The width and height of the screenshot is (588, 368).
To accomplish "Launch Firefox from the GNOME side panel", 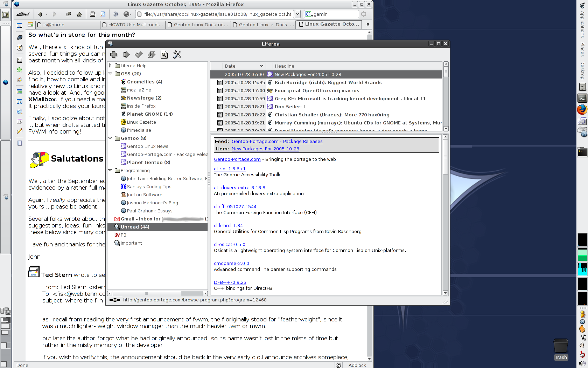I will (x=582, y=110).
